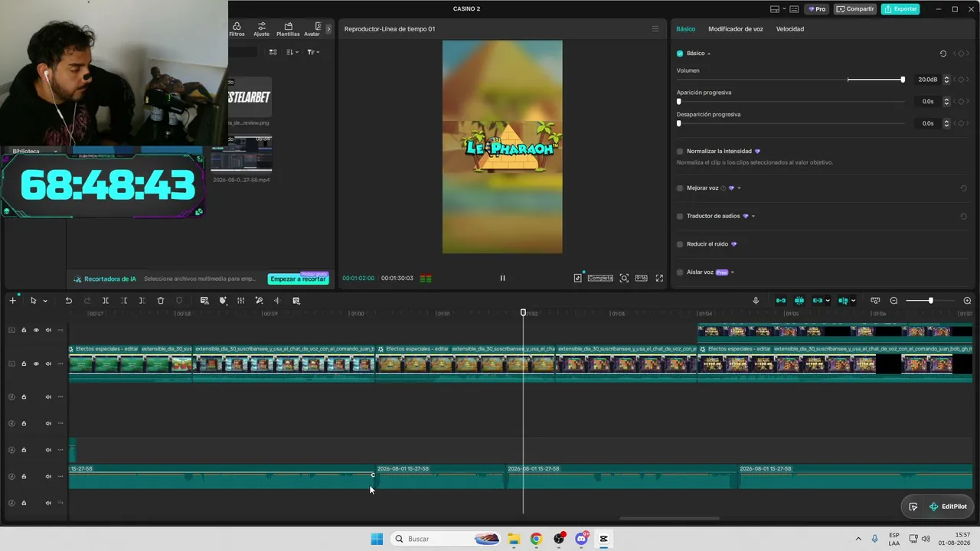This screenshot has height=551, width=980.
Task: Click the Volumen slider handle
Action: (x=903, y=80)
